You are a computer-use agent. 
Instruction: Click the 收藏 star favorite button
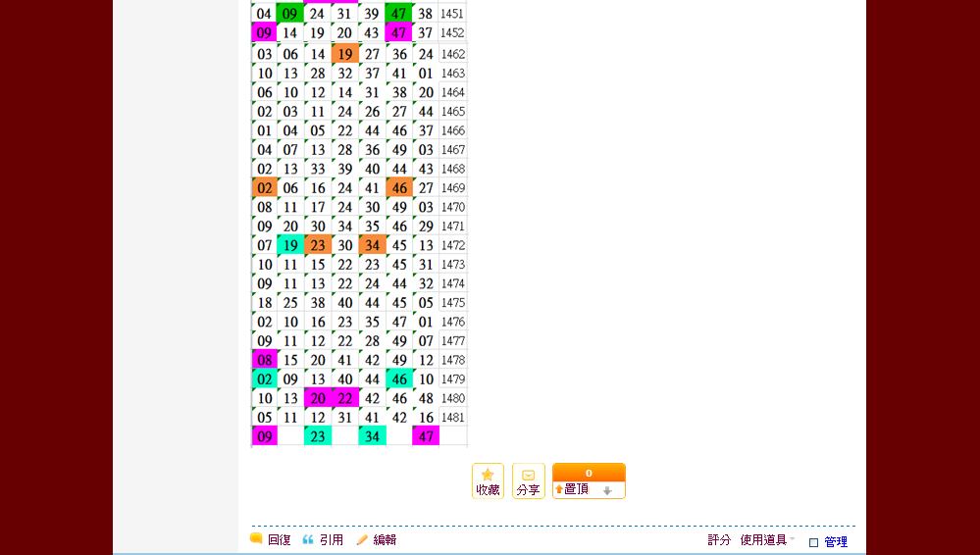(x=488, y=480)
